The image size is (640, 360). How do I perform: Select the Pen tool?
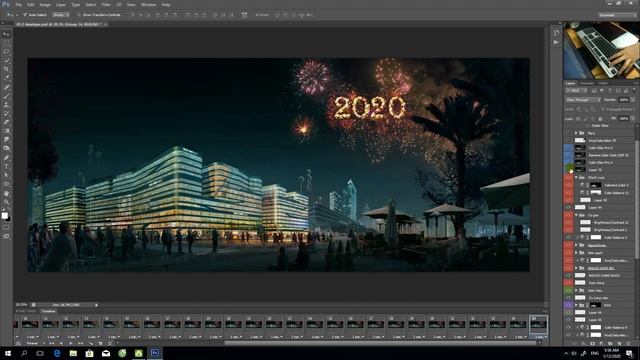pos(6,158)
